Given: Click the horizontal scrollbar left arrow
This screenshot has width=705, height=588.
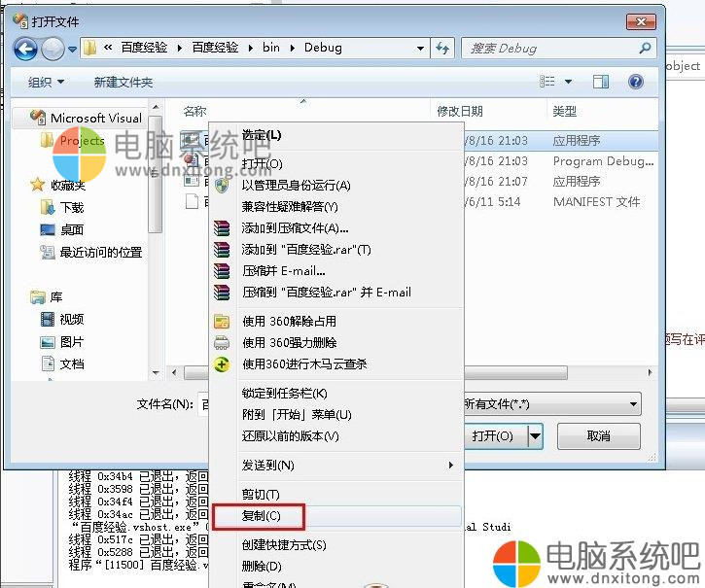Looking at the screenshot, I should click(x=174, y=372).
